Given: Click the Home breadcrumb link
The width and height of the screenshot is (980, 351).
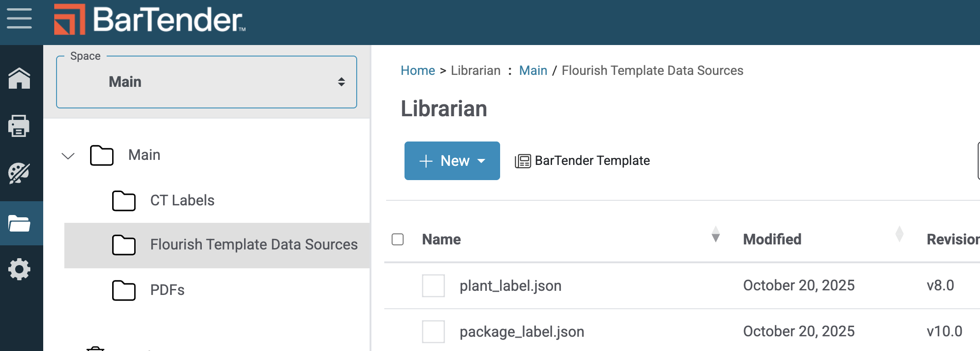Looking at the screenshot, I should tap(417, 70).
